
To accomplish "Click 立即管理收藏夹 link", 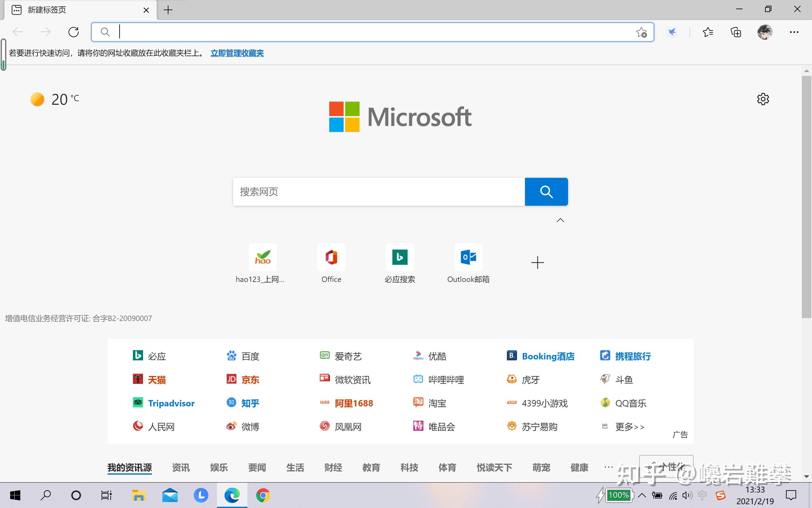I will pos(237,53).
